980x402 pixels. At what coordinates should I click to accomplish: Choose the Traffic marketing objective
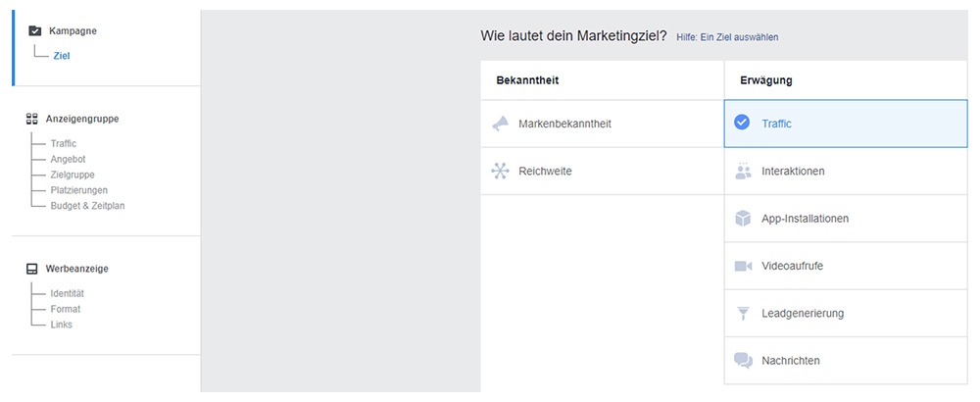846,124
